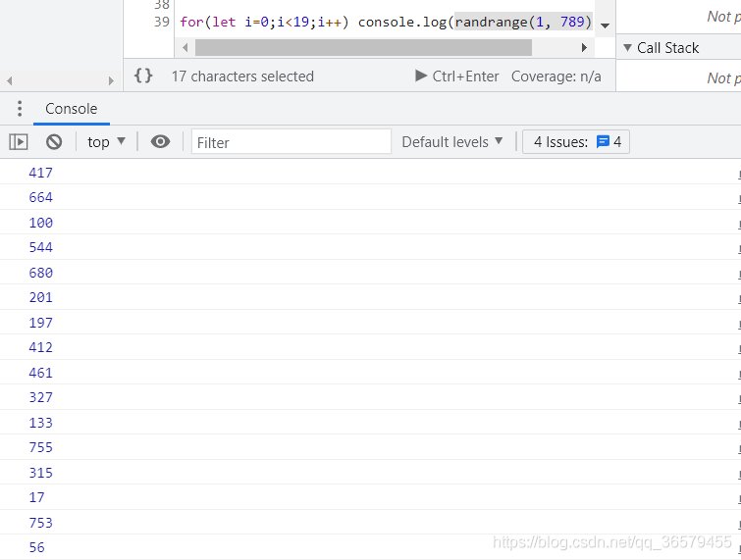Select console output value 412
The width and height of the screenshot is (741, 560).
[40, 347]
